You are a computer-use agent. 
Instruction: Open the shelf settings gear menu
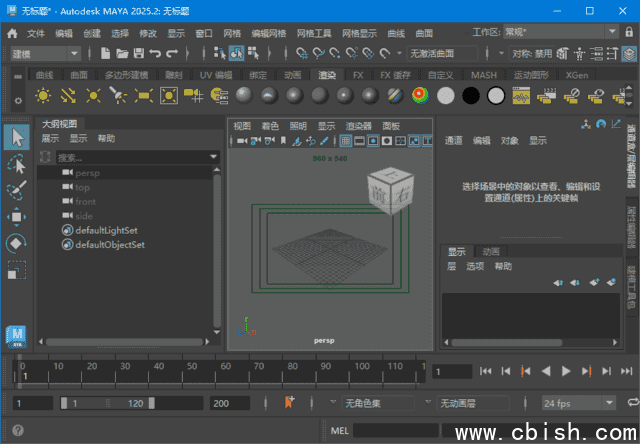(x=18, y=100)
